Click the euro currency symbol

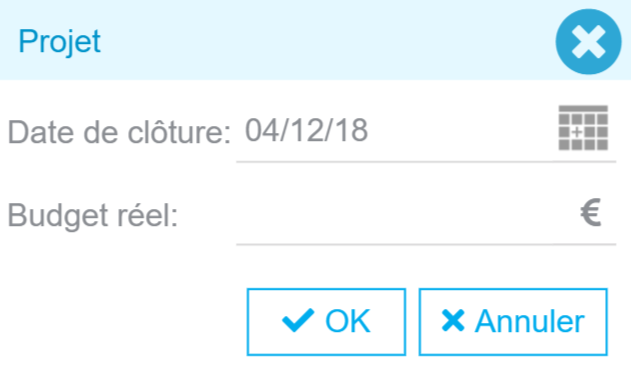(590, 212)
